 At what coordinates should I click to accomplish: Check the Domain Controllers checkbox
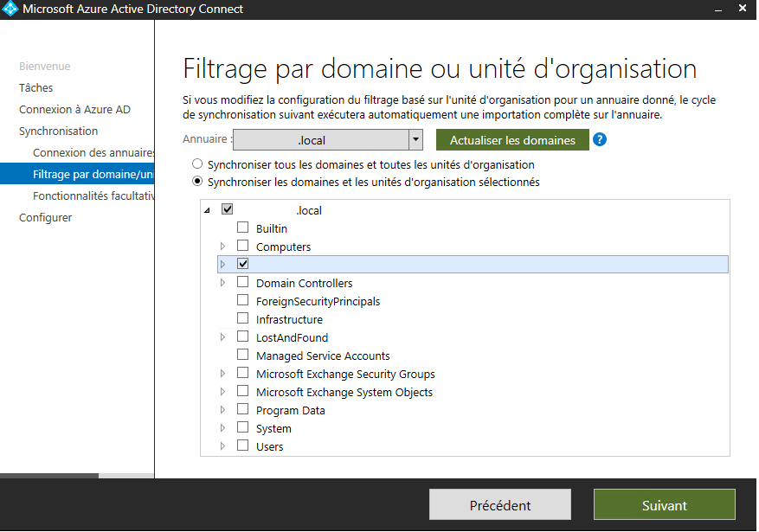(x=242, y=282)
